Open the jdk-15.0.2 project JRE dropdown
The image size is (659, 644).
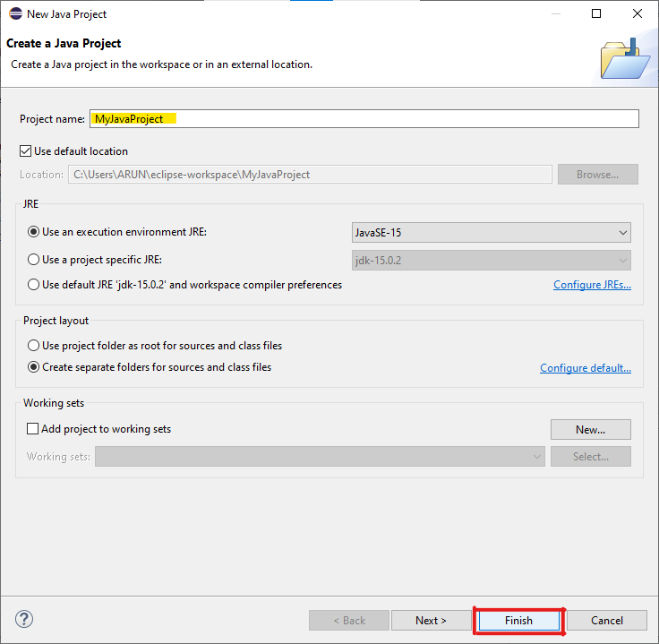tap(492, 261)
